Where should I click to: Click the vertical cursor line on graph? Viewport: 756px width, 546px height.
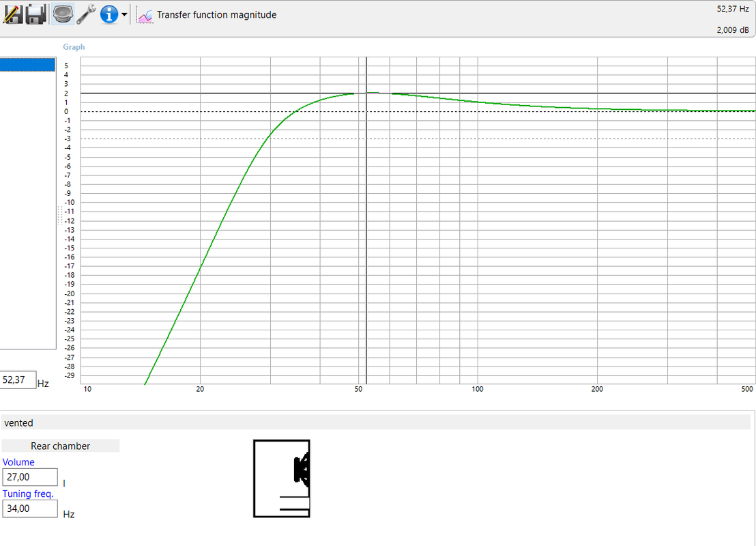366,220
